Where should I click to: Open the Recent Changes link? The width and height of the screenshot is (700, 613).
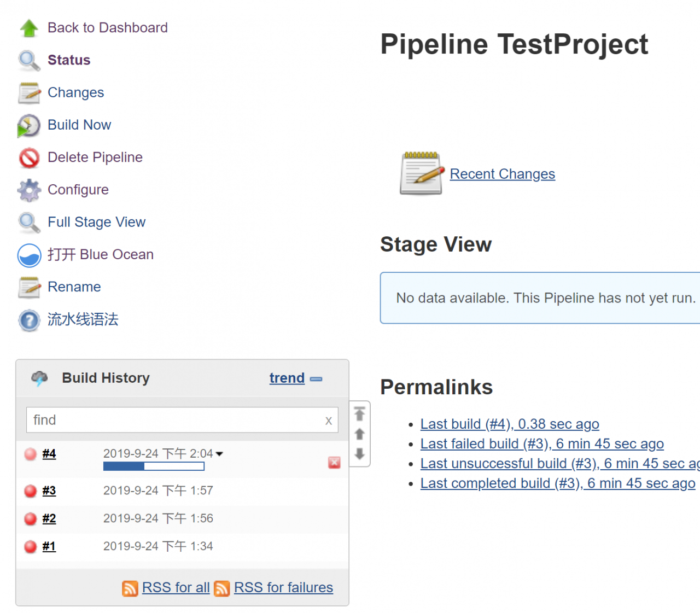(503, 174)
